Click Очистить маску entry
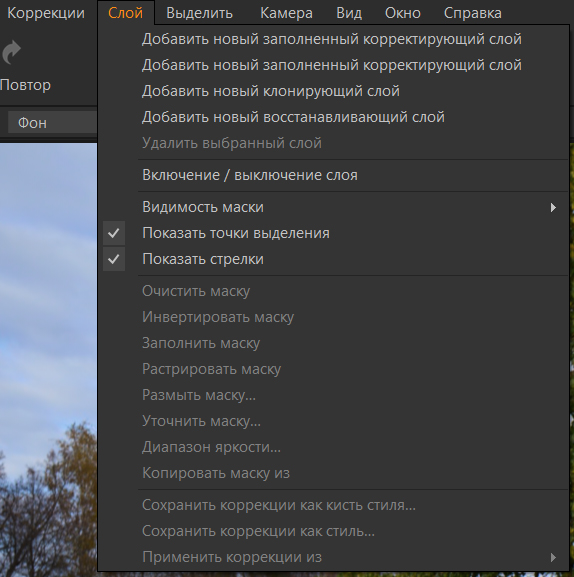The height and width of the screenshot is (577, 574). coord(334,291)
